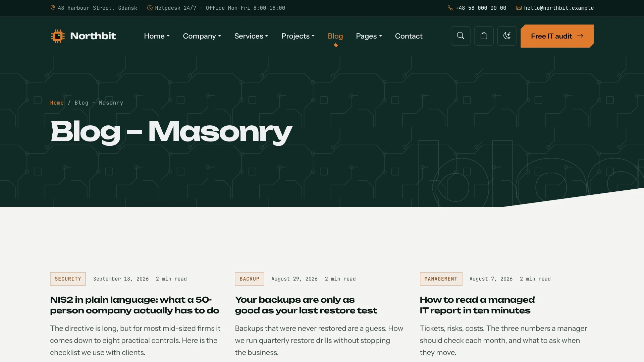Open the search icon button
The height and width of the screenshot is (362, 644).
461,36
